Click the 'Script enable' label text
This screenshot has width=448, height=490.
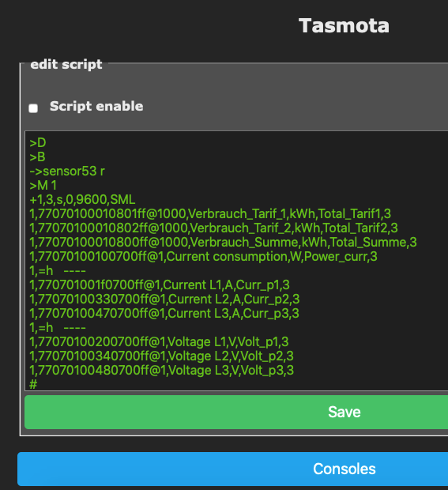96,106
